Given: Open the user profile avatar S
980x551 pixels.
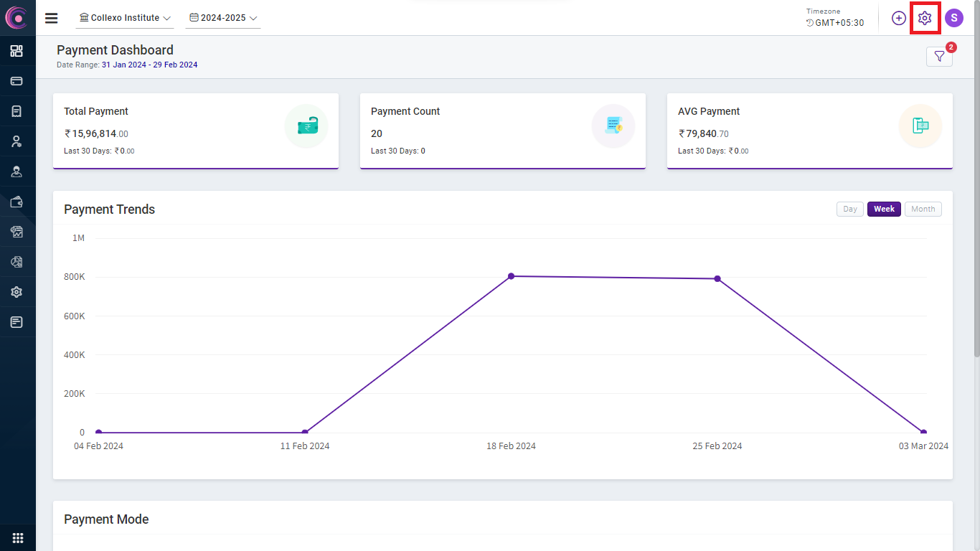Looking at the screenshot, I should pos(953,18).
